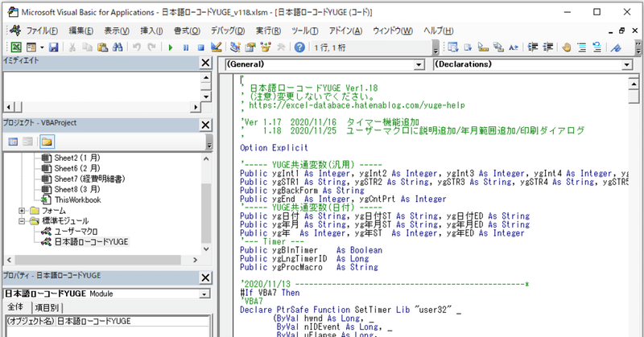Click the Quick Info icon

point(484,47)
